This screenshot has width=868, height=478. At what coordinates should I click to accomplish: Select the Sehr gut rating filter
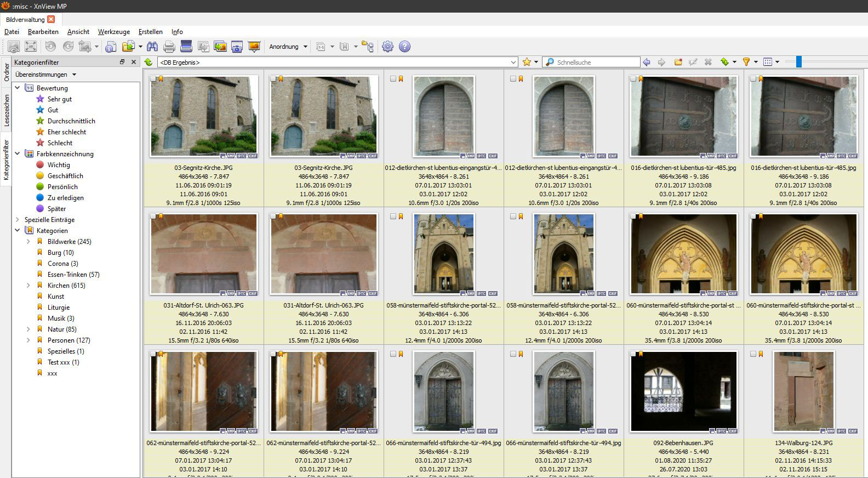(59, 99)
